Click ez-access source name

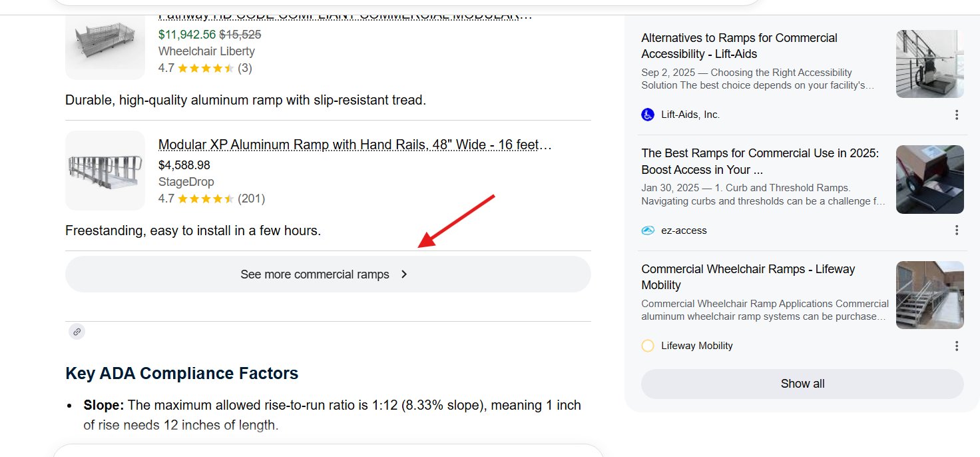pos(684,230)
